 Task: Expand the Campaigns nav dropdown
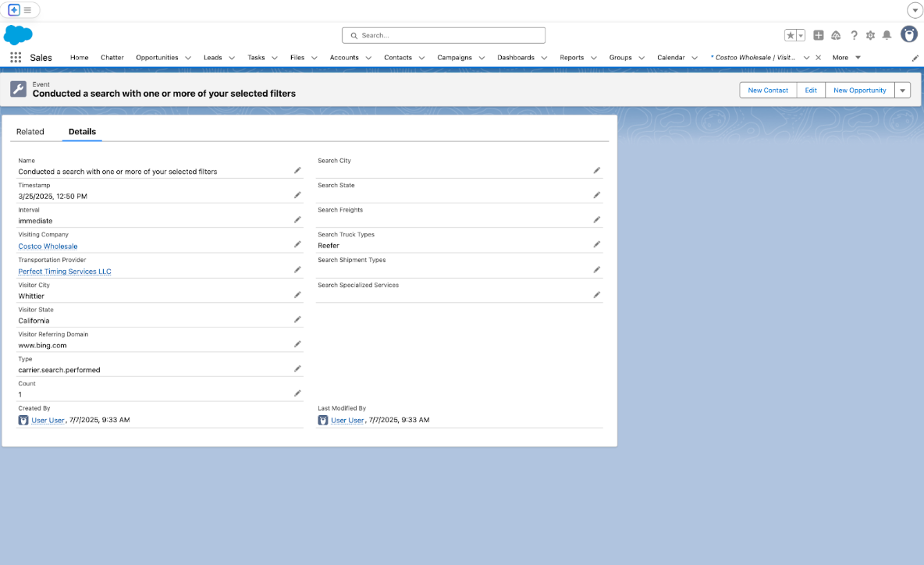pyautogui.click(x=482, y=58)
